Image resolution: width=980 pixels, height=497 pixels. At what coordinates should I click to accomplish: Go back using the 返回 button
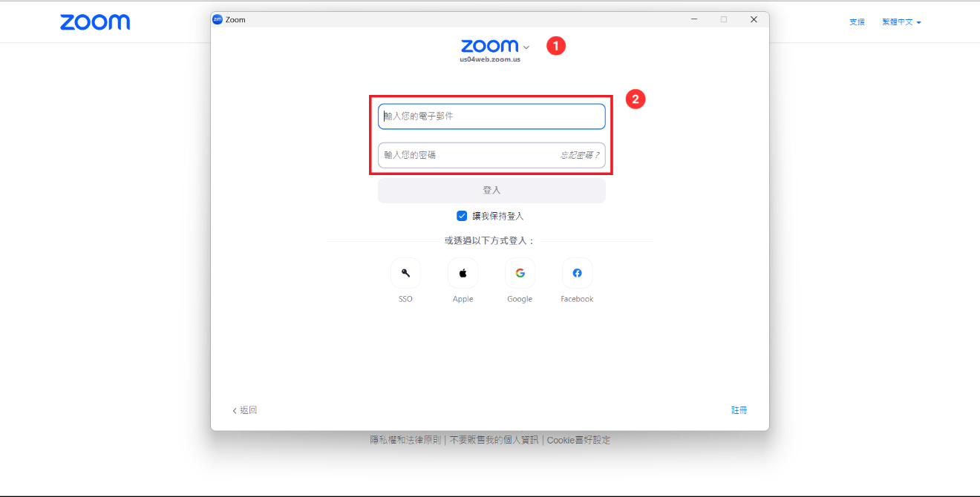click(245, 410)
